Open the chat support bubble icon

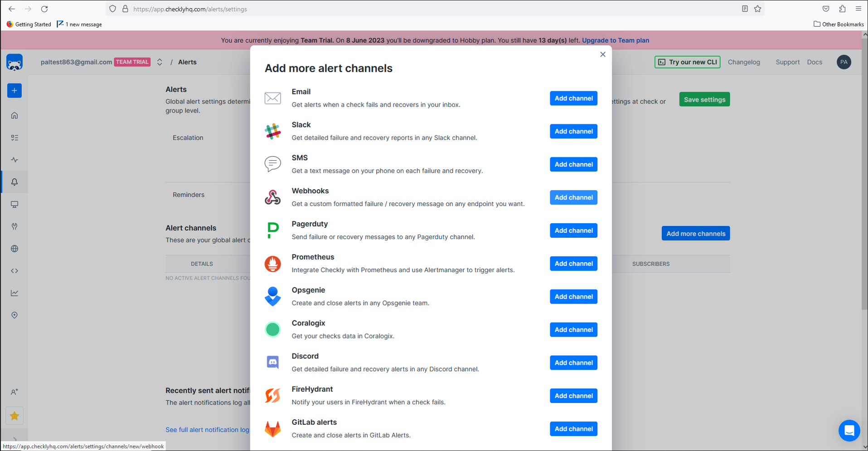849,430
